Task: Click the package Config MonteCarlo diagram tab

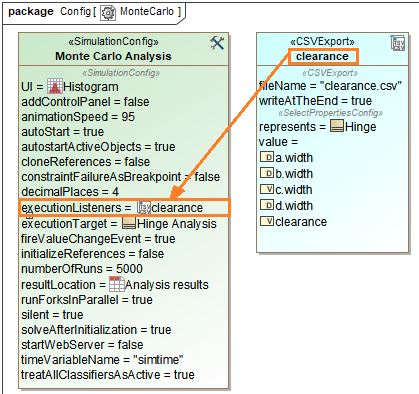Action: [x=94, y=13]
